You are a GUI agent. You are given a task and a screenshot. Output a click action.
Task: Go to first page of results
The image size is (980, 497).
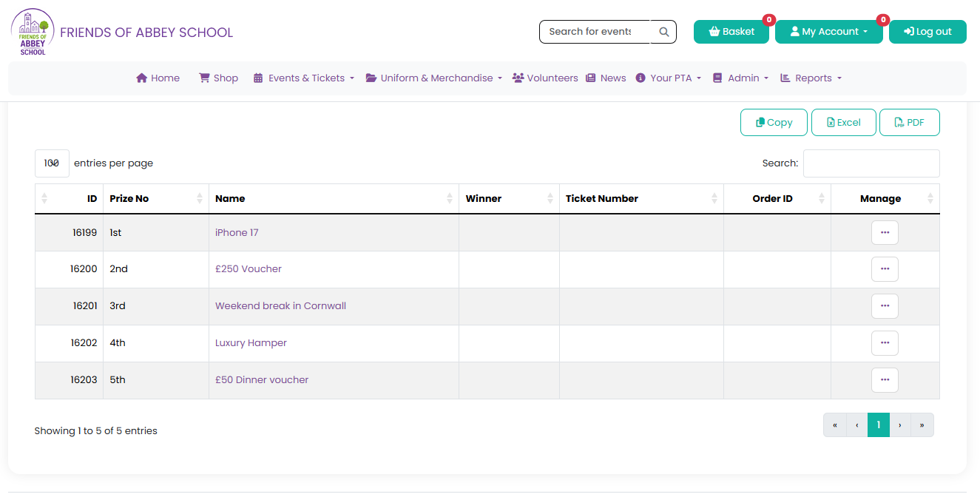tap(835, 425)
